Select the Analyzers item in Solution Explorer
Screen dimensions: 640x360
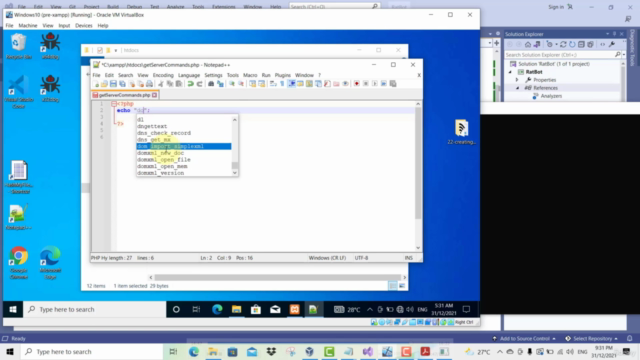(x=551, y=96)
